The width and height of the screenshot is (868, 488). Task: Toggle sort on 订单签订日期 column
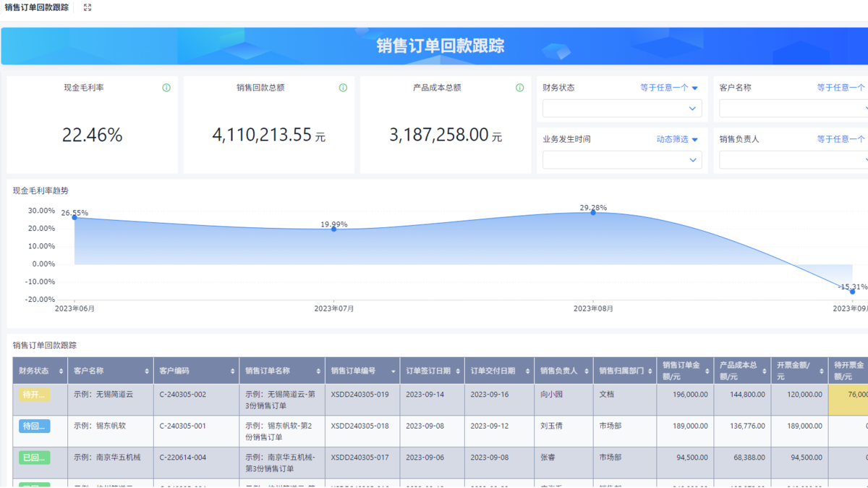457,371
